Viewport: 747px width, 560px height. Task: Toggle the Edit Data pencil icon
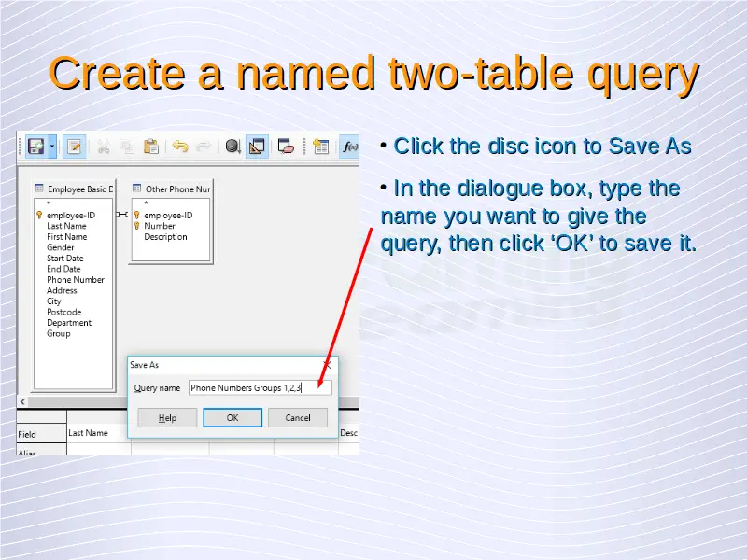click(74, 147)
